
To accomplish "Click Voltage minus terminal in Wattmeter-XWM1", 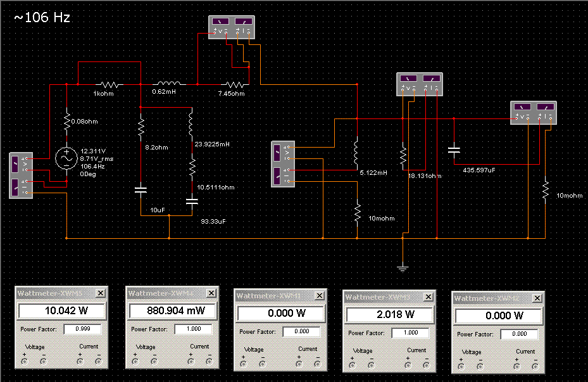I will [x=263, y=364].
